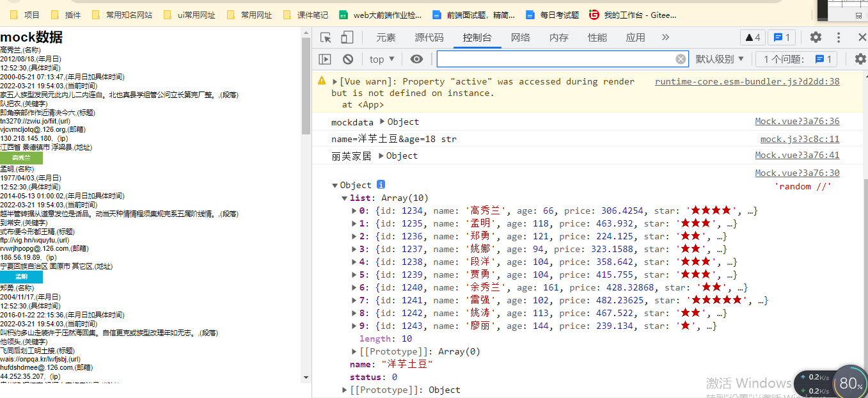Click the page scrollbar down arrow
868x398 pixels.
pyautogui.click(x=306, y=378)
